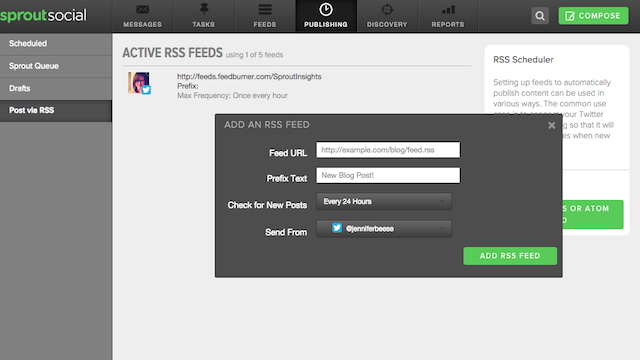This screenshot has width=640, height=360.
Task: Click the Prefix Text input field
Action: [x=388, y=176]
